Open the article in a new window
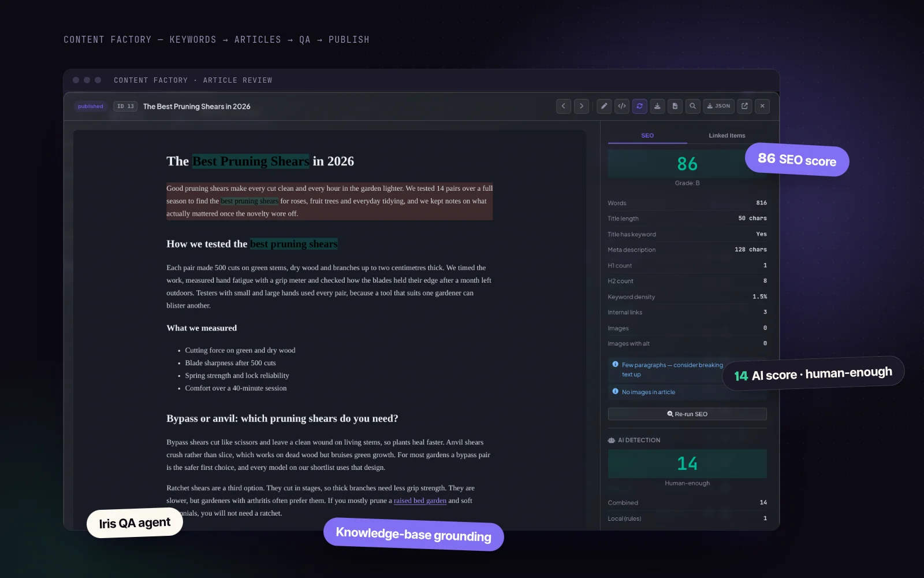 [745, 106]
